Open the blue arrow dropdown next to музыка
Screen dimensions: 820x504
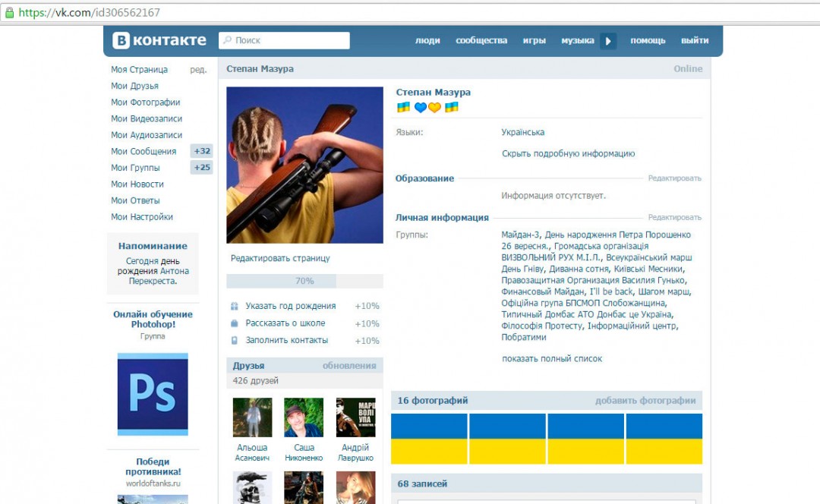coord(607,39)
